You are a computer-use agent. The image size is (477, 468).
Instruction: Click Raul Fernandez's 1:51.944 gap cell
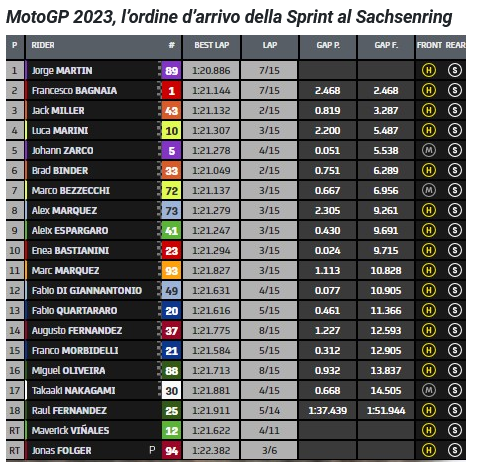tap(386, 410)
